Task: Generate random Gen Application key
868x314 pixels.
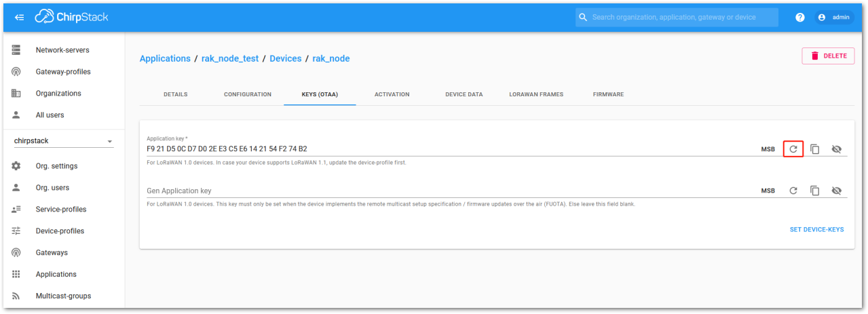Action: [x=793, y=191]
